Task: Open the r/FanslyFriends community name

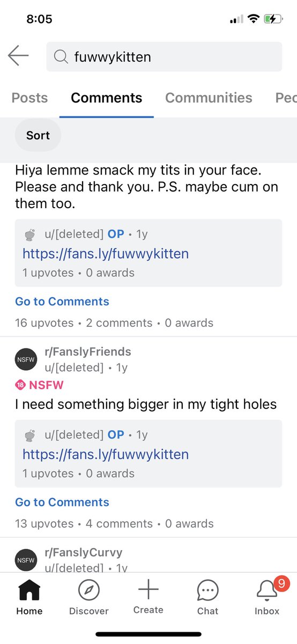Action: (88, 352)
